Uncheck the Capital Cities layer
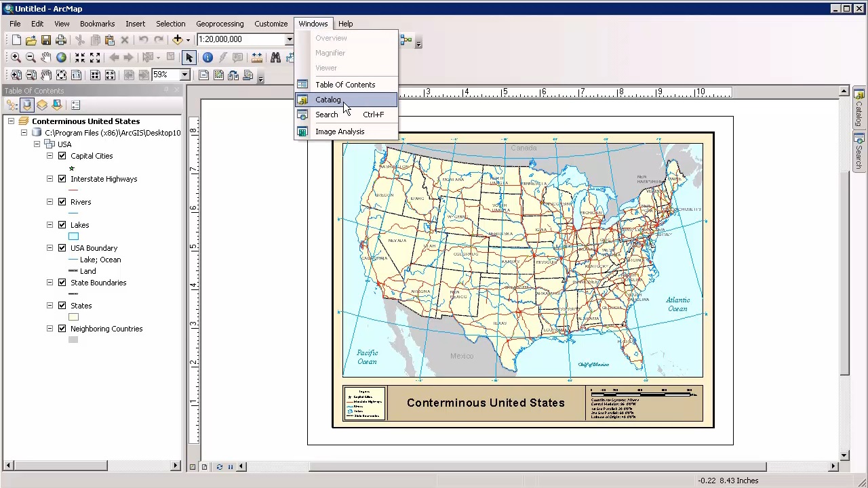 62,156
